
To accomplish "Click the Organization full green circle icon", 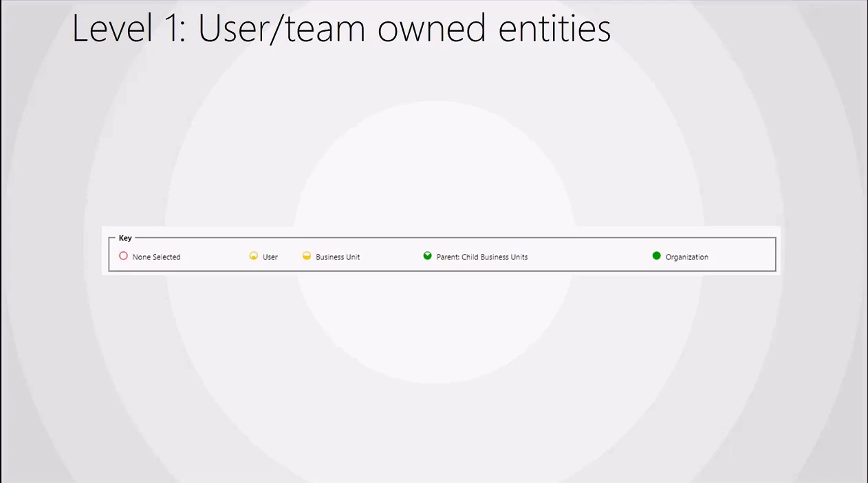I will (656, 256).
